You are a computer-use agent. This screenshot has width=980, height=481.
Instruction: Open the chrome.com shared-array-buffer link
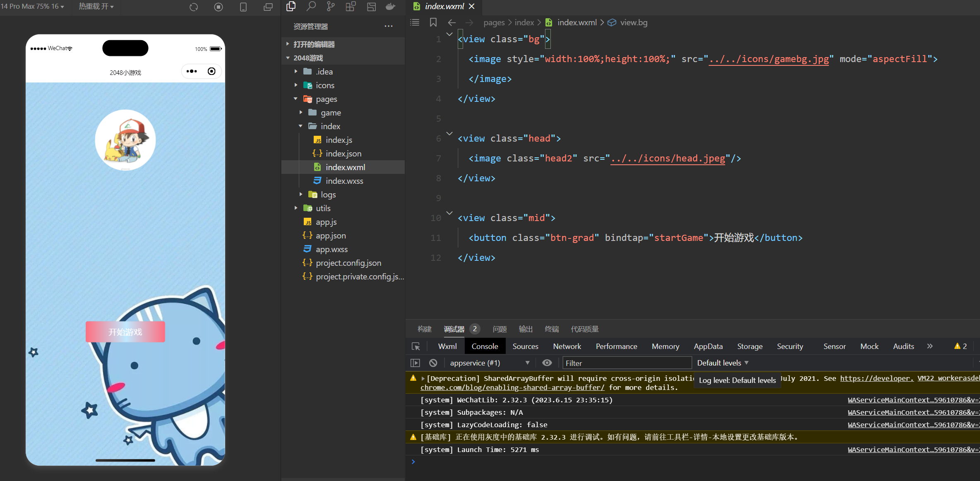pos(512,388)
